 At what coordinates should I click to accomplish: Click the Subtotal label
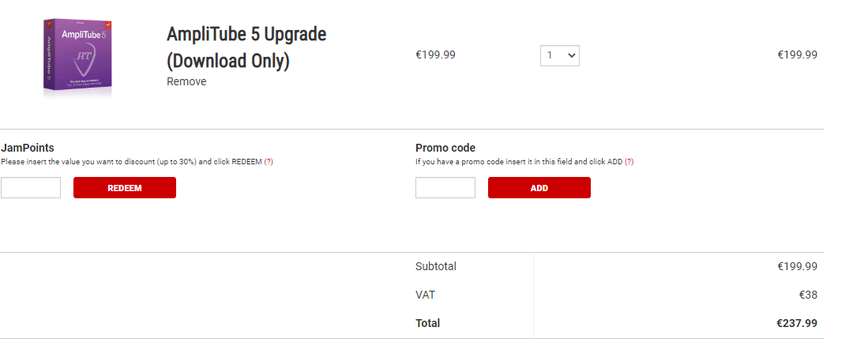tap(436, 266)
